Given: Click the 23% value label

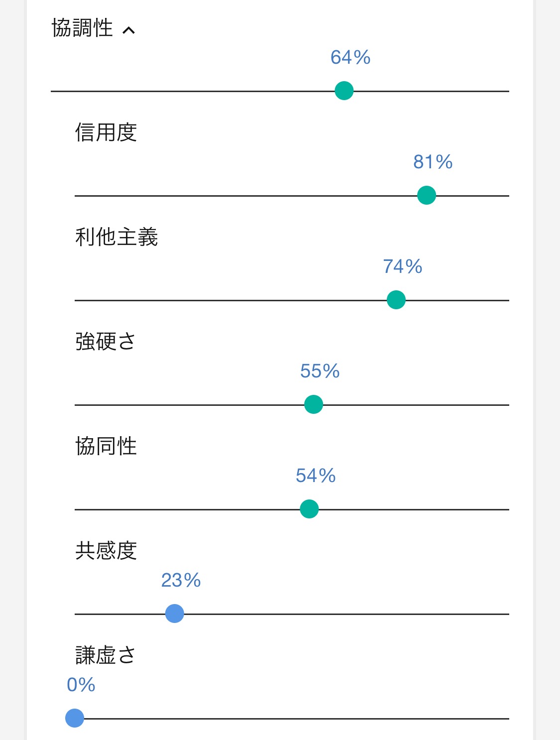Looking at the screenshot, I should tap(181, 580).
